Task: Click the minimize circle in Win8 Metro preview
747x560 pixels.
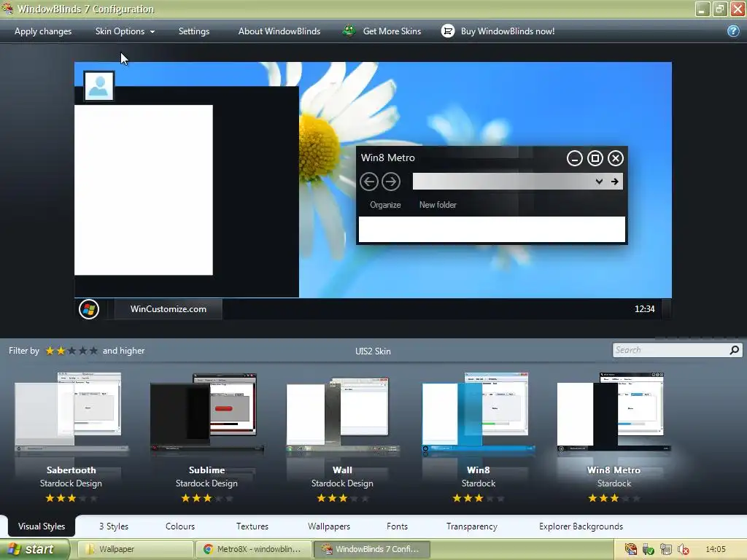Action: click(575, 158)
